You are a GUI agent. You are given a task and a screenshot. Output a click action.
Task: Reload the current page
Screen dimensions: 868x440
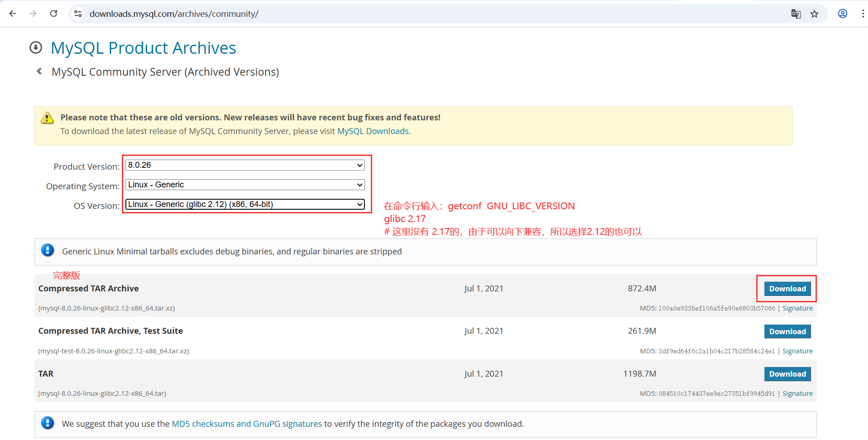point(53,14)
